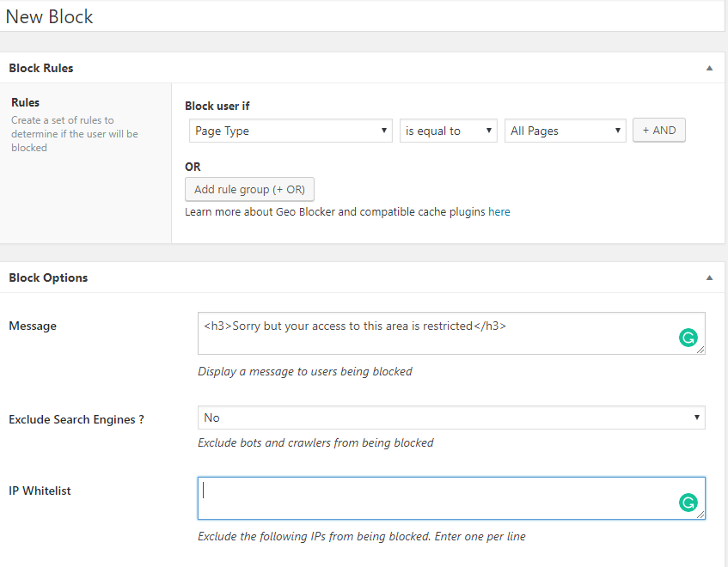Click the + AND button
Screen dimensions: 728x567
(658, 131)
